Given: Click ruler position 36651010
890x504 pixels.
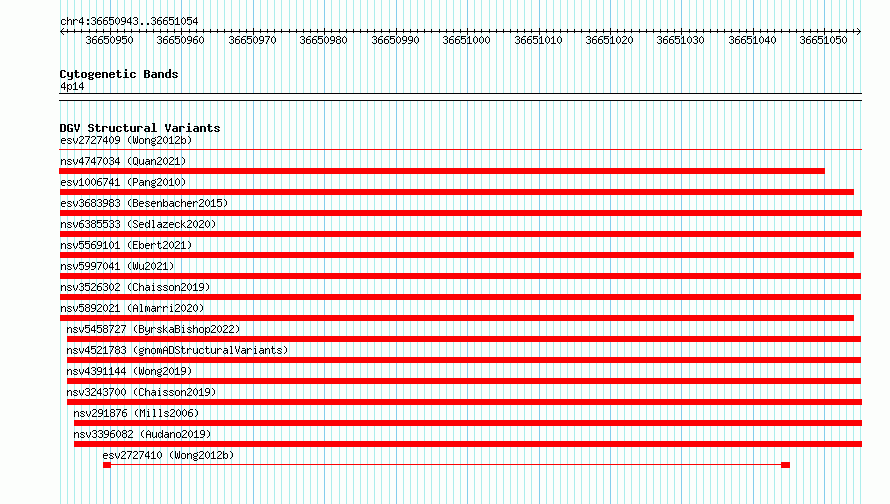Looking at the screenshot, I should pyautogui.click(x=539, y=40).
